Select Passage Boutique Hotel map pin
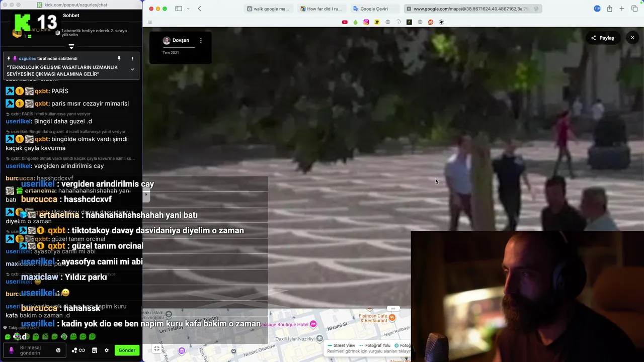Viewport: 644px width, 362px height. coord(313,324)
